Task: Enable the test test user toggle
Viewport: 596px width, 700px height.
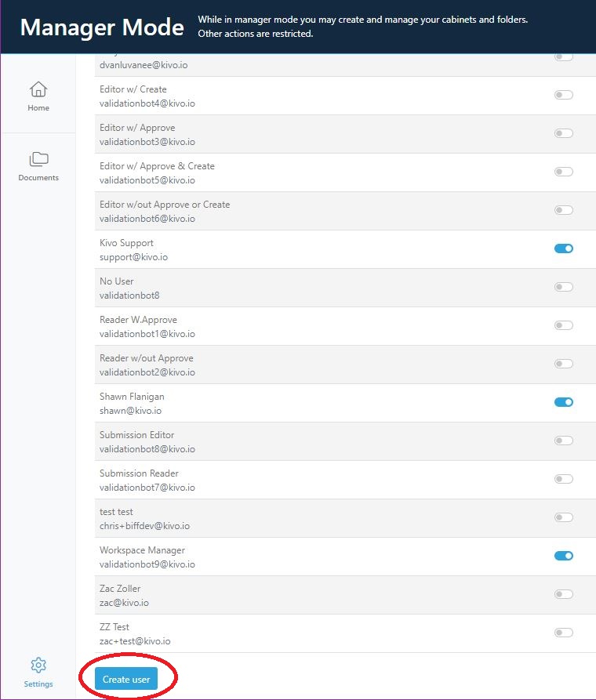Action: (563, 517)
